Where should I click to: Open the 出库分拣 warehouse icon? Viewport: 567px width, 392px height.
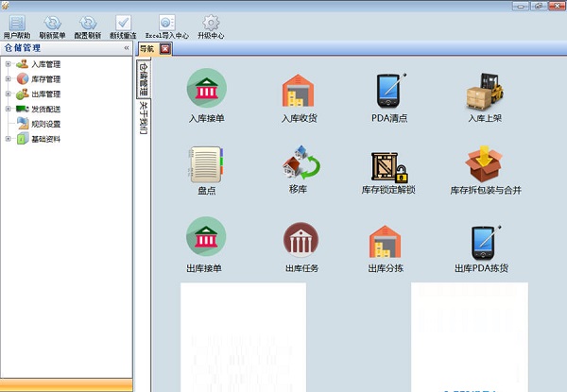coord(386,242)
